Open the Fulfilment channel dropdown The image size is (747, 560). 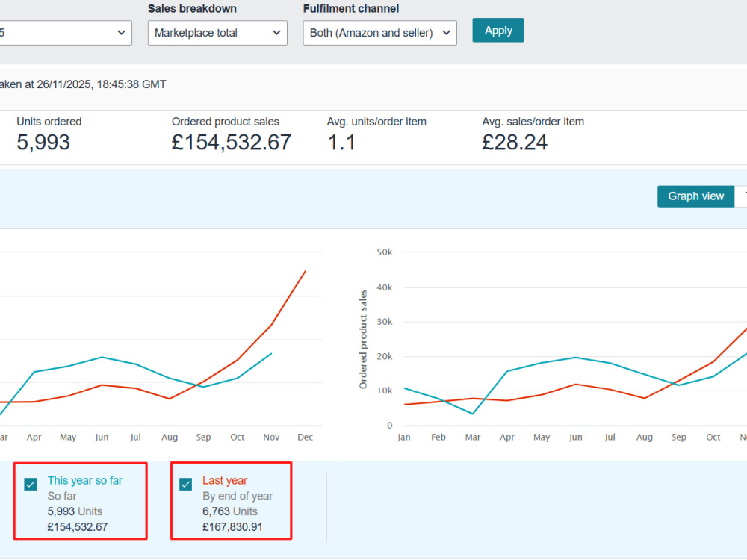pyautogui.click(x=379, y=33)
